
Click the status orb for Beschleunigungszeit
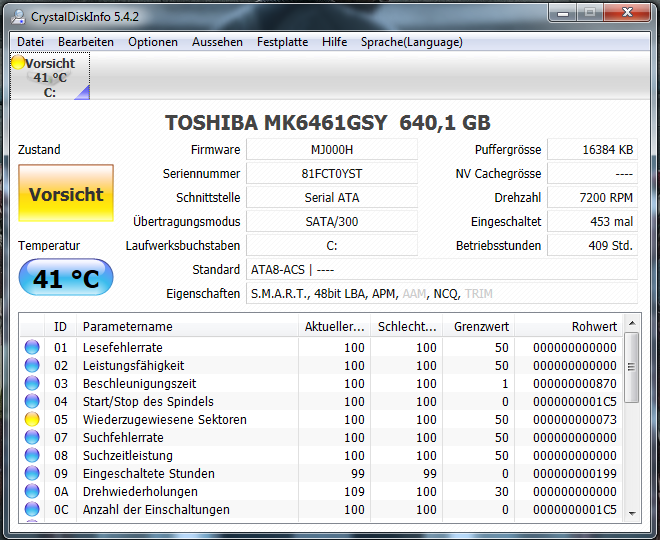coord(32,383)
